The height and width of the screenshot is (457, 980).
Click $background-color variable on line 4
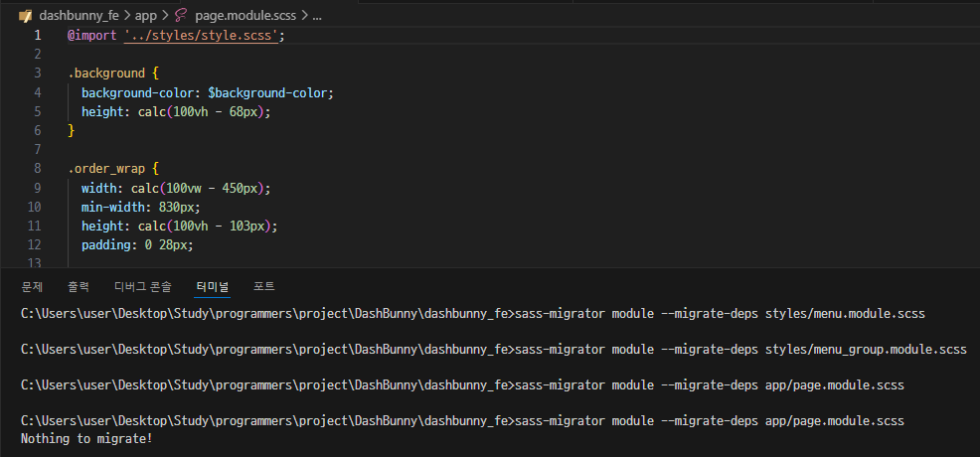click(x=267, y=92)
